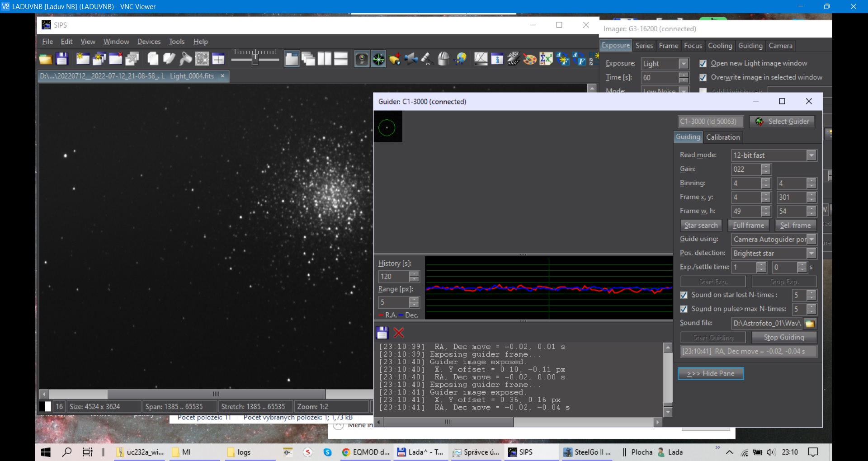The image size is (868, 461).
Task: Browse for sound file with folder icon
Action: pyautogui.click(x=810, y=323)
